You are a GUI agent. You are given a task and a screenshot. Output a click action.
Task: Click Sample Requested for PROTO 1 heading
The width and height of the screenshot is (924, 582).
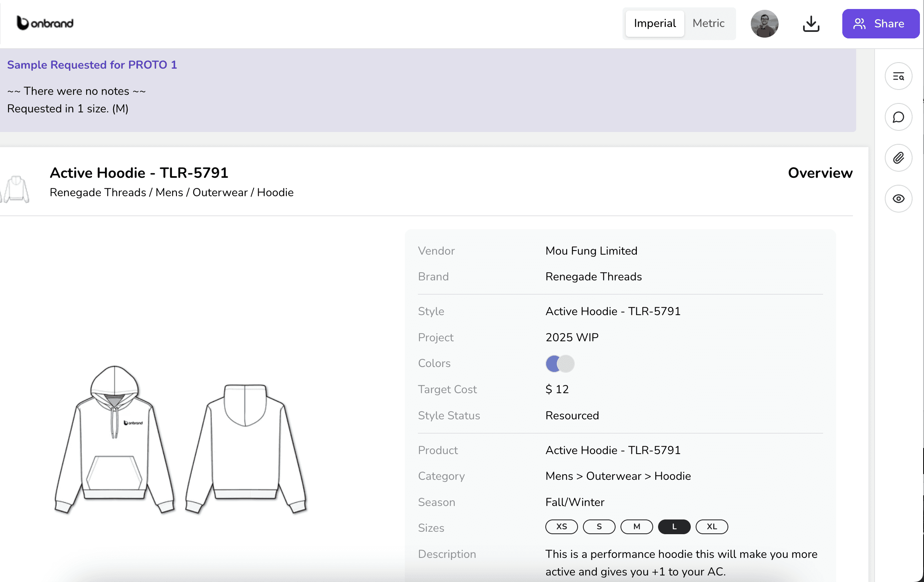pyautogui.click(x=92, y=65)
